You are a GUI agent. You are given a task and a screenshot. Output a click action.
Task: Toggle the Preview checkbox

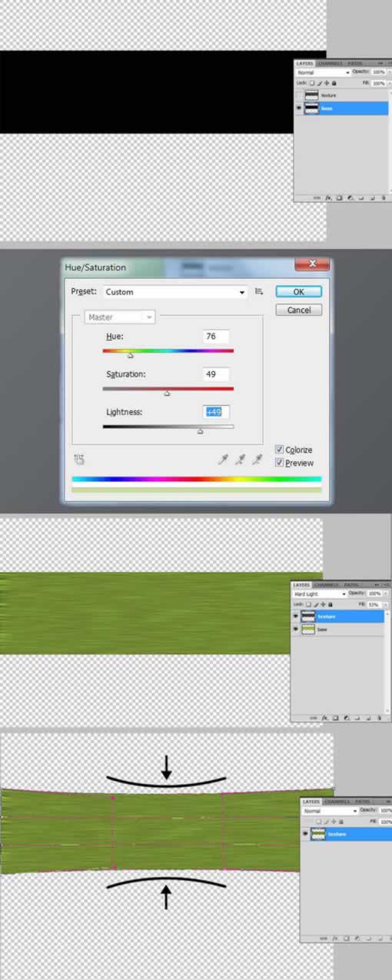280,463
